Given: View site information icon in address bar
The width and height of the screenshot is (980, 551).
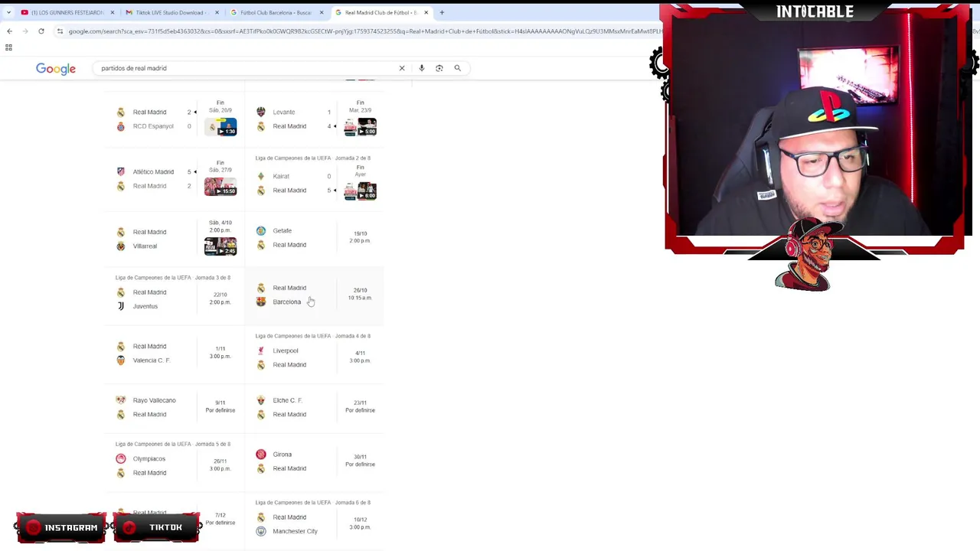Looking at the screenshot, I should 60,31.
